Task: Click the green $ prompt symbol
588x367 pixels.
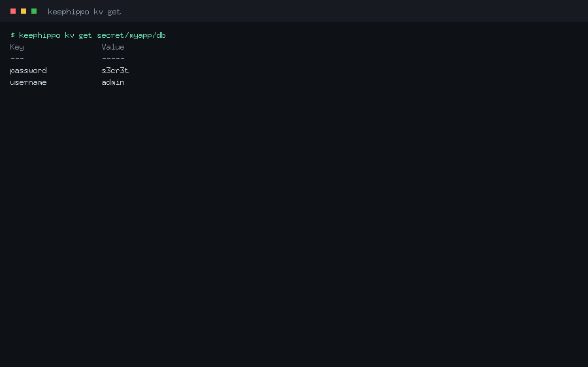Action: point(12,35)
